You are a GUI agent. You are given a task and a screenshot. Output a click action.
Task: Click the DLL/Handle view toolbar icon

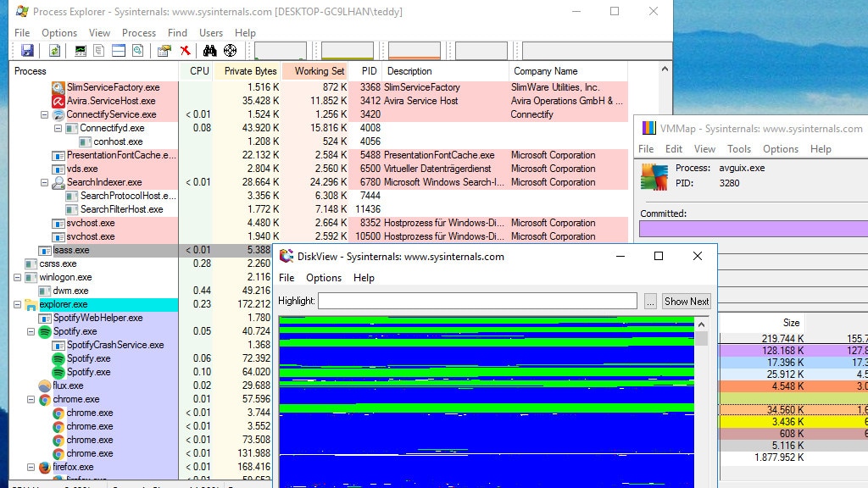138,51
